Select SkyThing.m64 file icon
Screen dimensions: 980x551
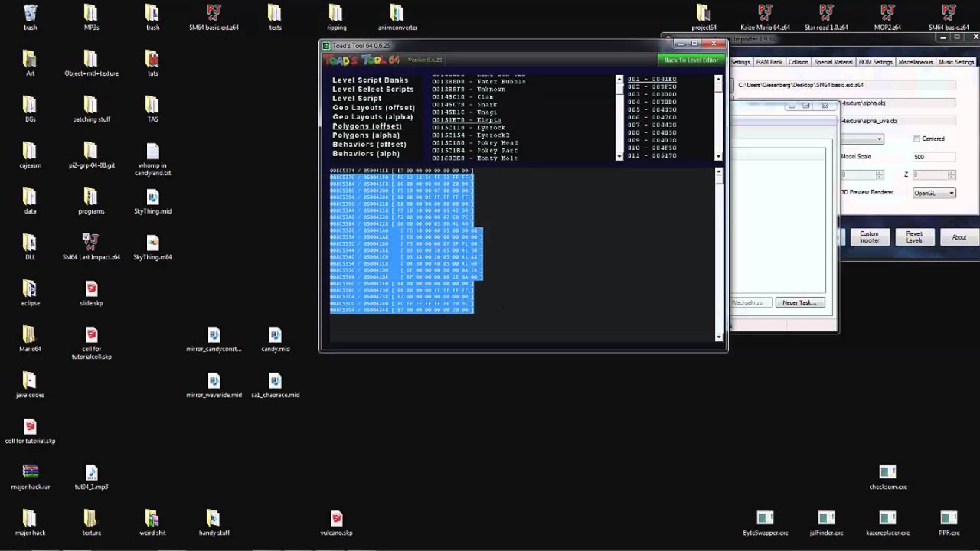tap(152, 243)
